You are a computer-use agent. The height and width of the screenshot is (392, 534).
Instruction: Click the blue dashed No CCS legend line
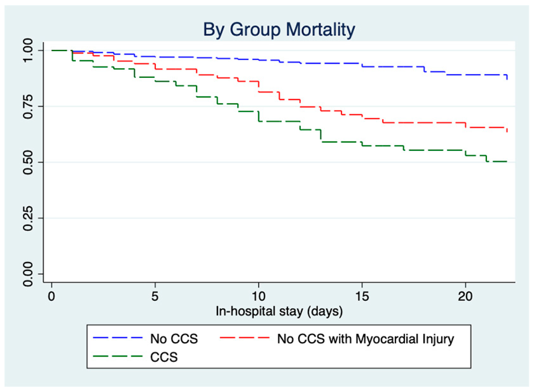[x=118, y=338]
